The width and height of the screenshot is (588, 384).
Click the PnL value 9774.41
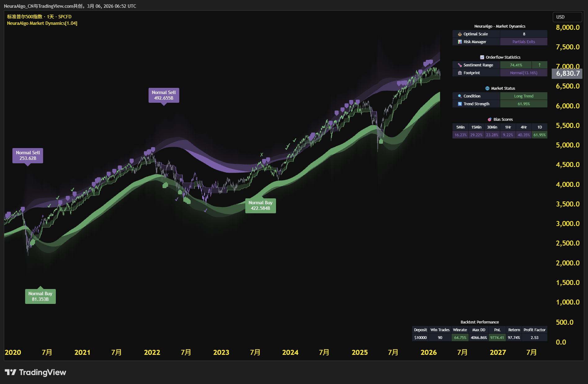pos(497,338)
